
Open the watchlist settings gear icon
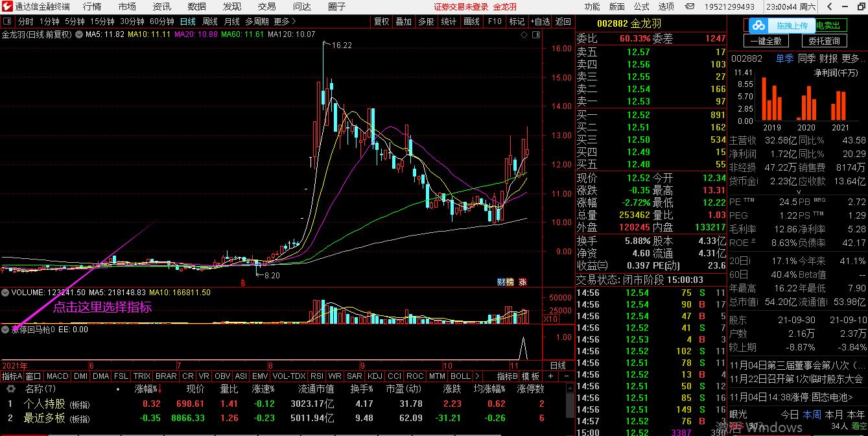coord(10,389)
